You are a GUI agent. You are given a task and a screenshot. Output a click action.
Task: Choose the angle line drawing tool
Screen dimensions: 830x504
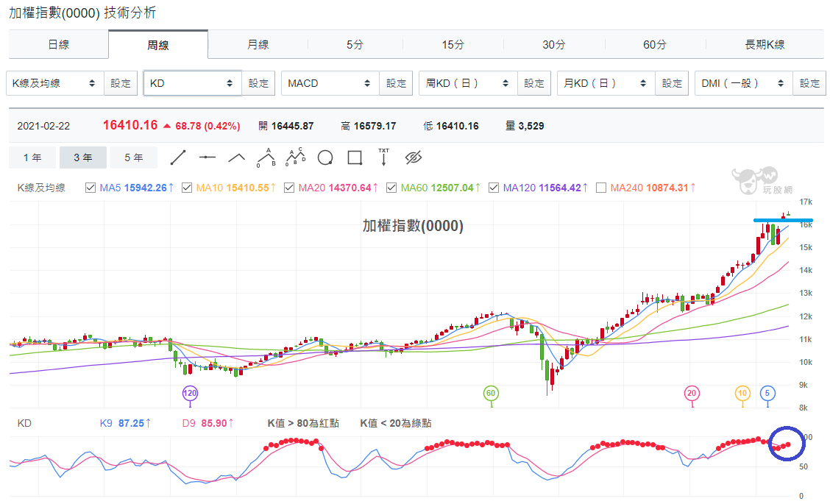click(237, 157)
